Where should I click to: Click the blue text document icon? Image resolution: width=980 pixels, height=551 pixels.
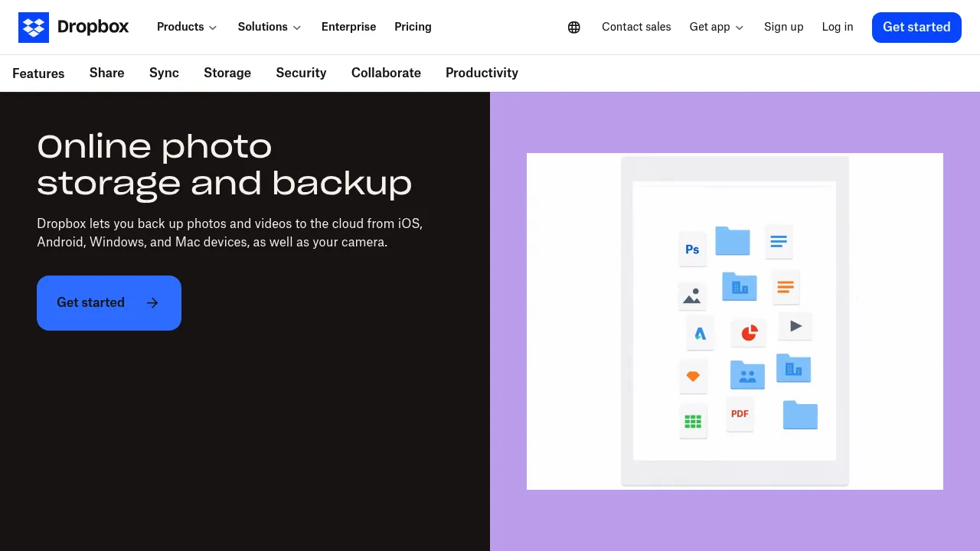[779, 242]
